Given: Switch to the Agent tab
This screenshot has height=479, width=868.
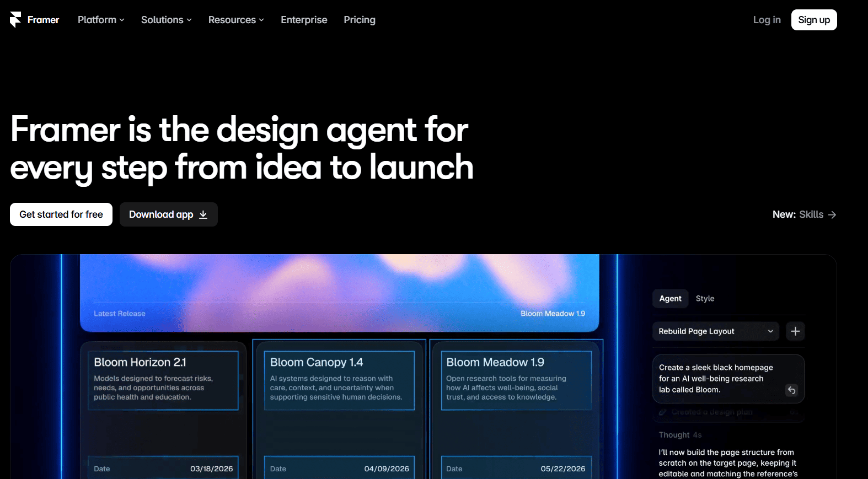Looking at the screenshot, I should click(x=671, y=298).
